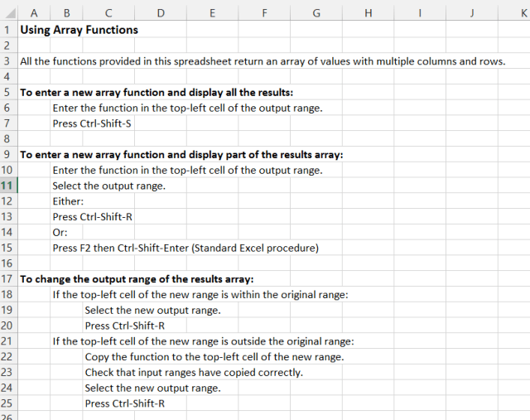Select column J header

pos(472,13)
